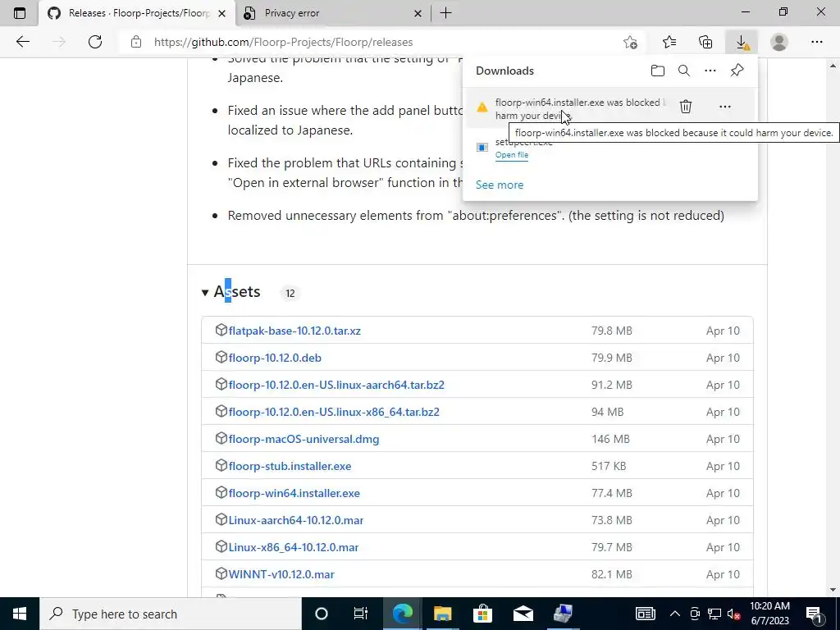Screen dimensions: 840x630
Task: Go back to the previous page
Action: pyautogui.click(x=22, y=42)
